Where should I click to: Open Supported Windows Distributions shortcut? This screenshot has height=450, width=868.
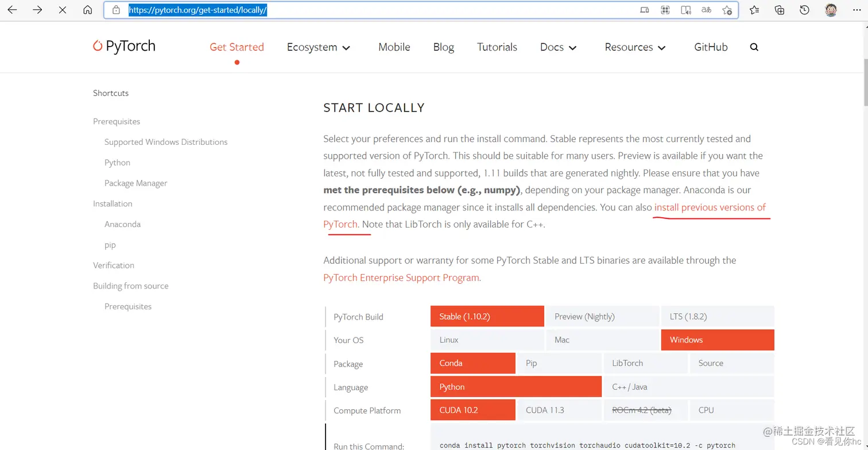[166, 142]
